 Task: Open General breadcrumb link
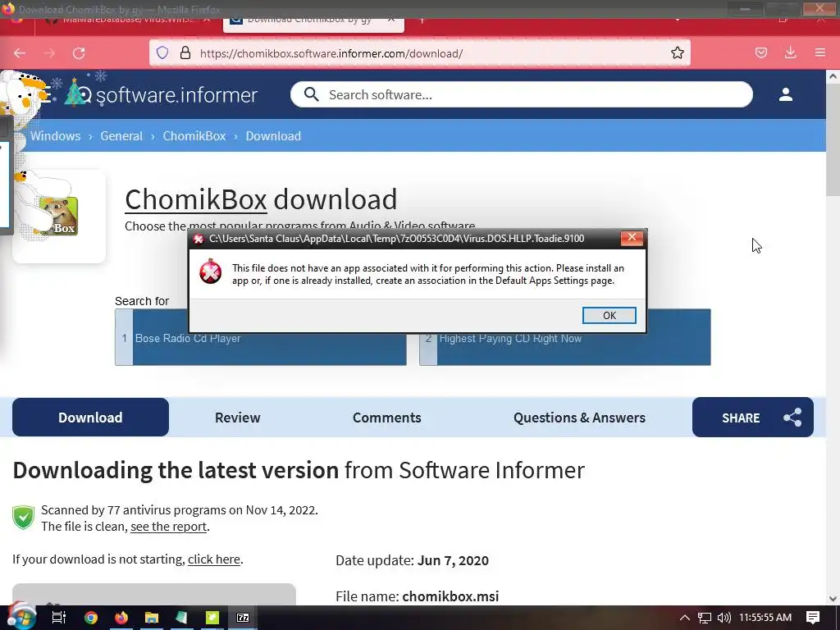point(121,136)
